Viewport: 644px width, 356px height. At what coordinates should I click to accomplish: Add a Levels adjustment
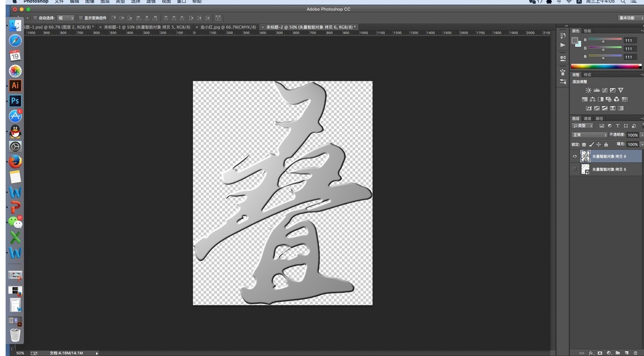pos(596,90)
